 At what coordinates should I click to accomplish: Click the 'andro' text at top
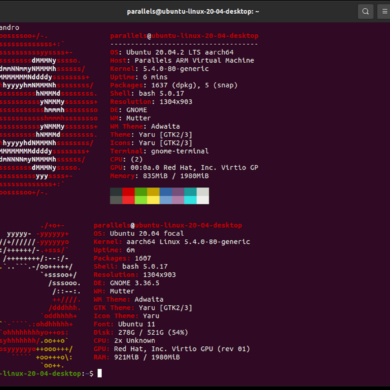point(10,27)
